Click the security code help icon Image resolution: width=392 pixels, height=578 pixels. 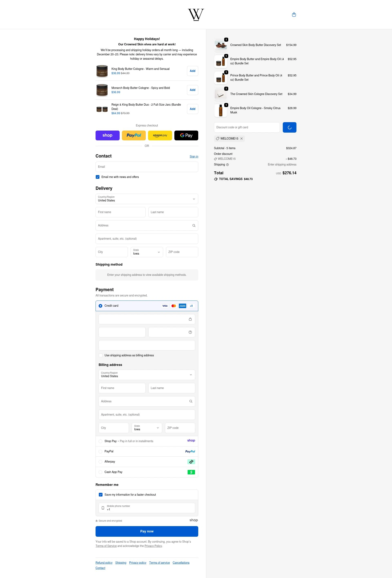[x=190, y=332]
